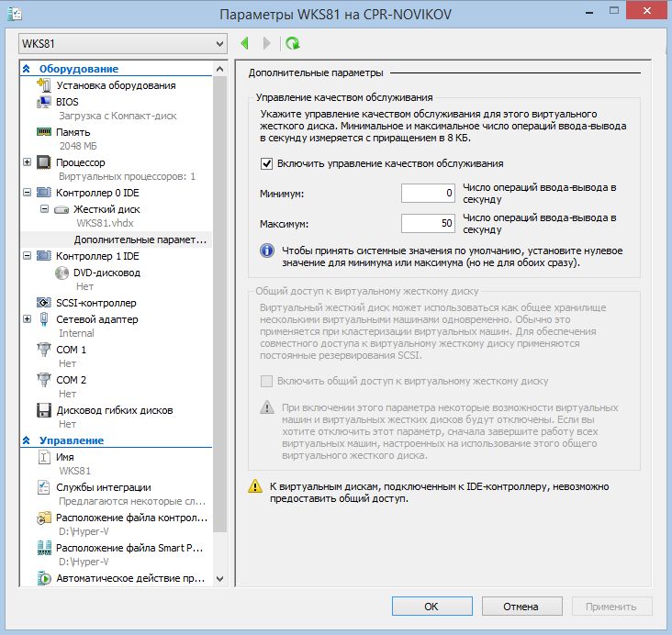This screenshot has width=672, height=635.
Task: Collapse the Контроллер 0 IDE node
Action: point(26,193)
